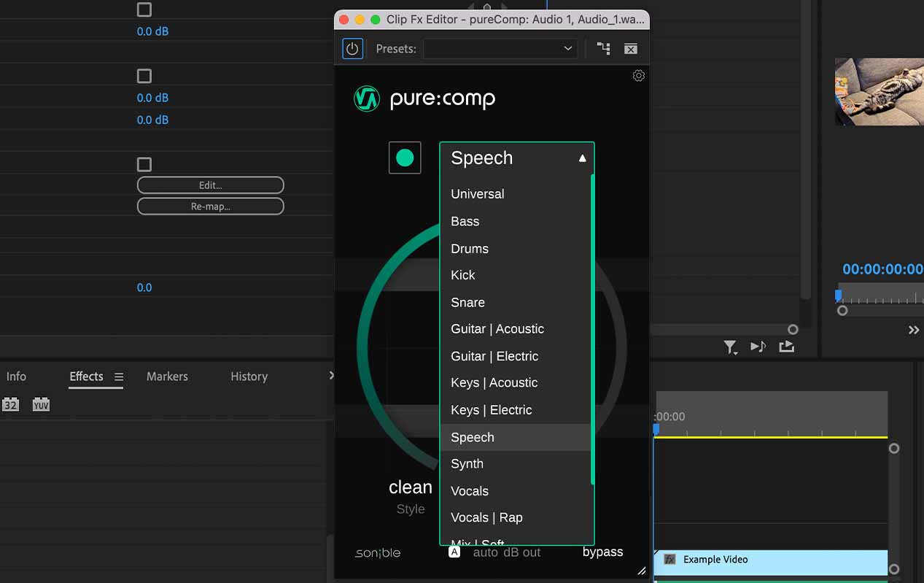The height and width of the screenshot is (583, 924).
Task: Start learning with the green record button
Action: tap(405, 158)
